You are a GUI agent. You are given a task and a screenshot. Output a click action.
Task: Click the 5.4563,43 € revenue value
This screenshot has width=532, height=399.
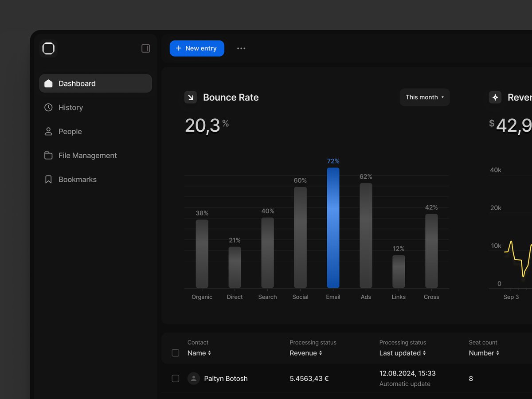[x=309, y=379]
